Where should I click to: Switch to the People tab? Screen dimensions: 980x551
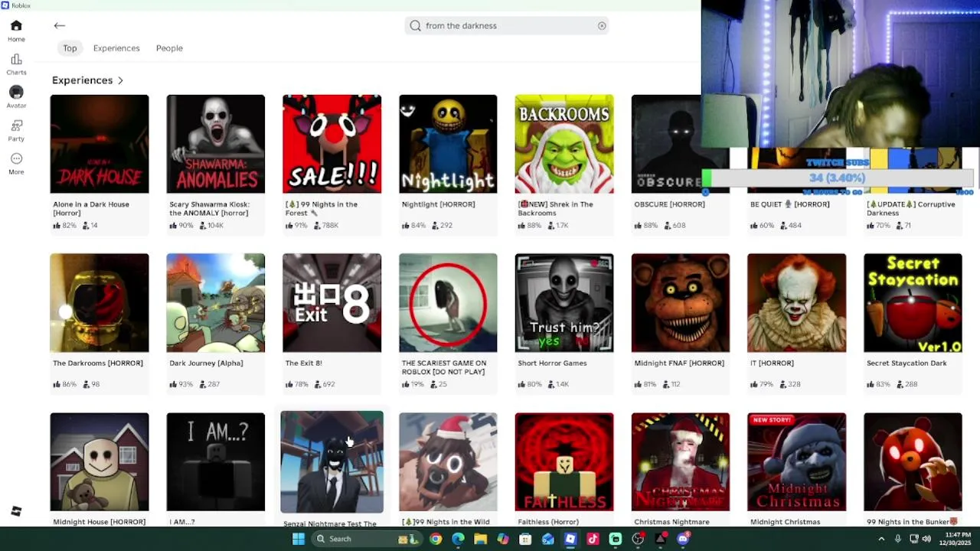coord(169,48)
